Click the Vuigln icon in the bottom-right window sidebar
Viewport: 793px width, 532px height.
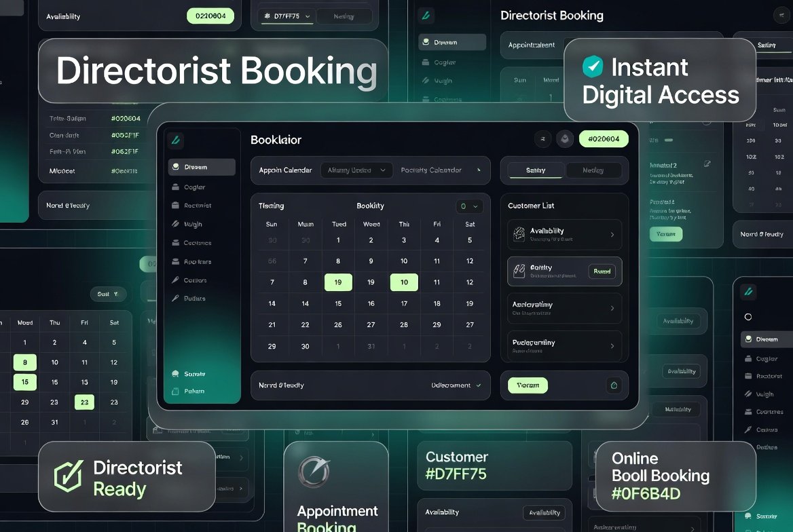[748, 394]
